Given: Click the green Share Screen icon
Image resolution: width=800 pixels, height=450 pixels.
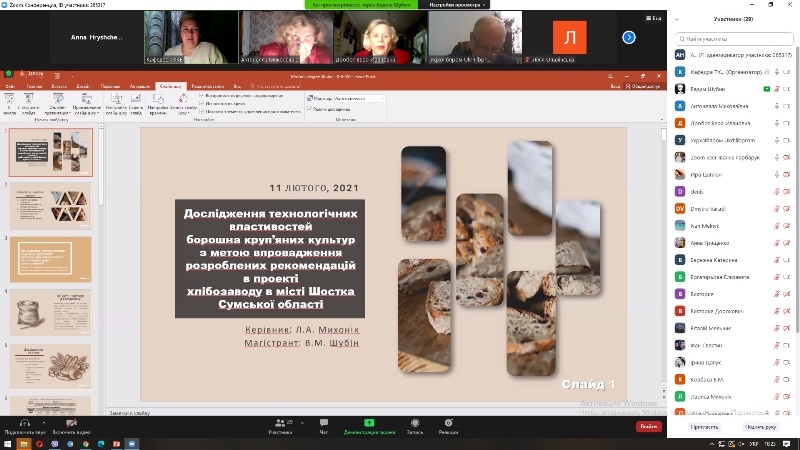Looking at the screenshot, I should click(369, 422).
